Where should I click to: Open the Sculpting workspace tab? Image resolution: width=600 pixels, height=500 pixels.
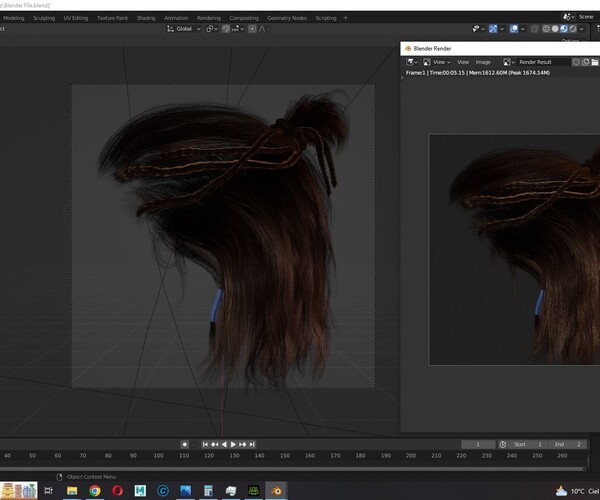pyautogui.click(x=44, y=18)
